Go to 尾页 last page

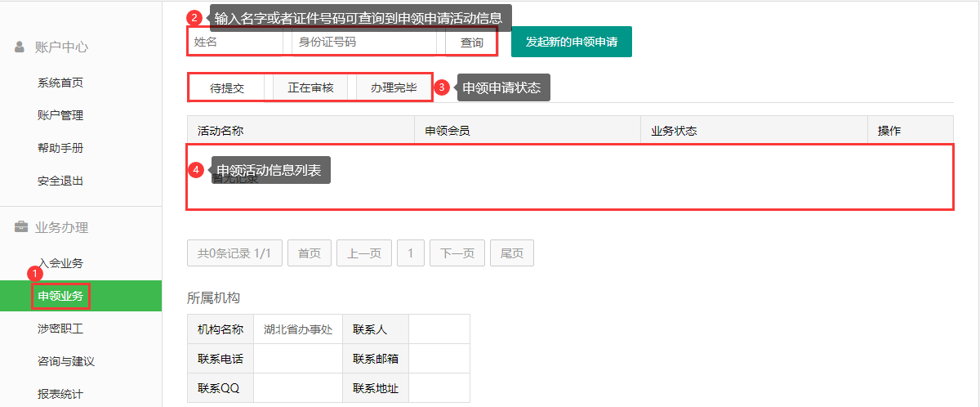[512, 253]
